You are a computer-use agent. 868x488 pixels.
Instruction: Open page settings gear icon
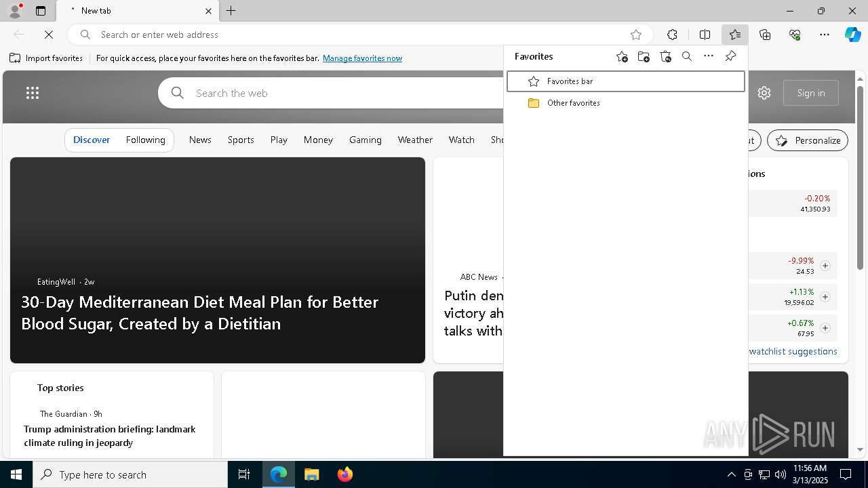(764, 93)
